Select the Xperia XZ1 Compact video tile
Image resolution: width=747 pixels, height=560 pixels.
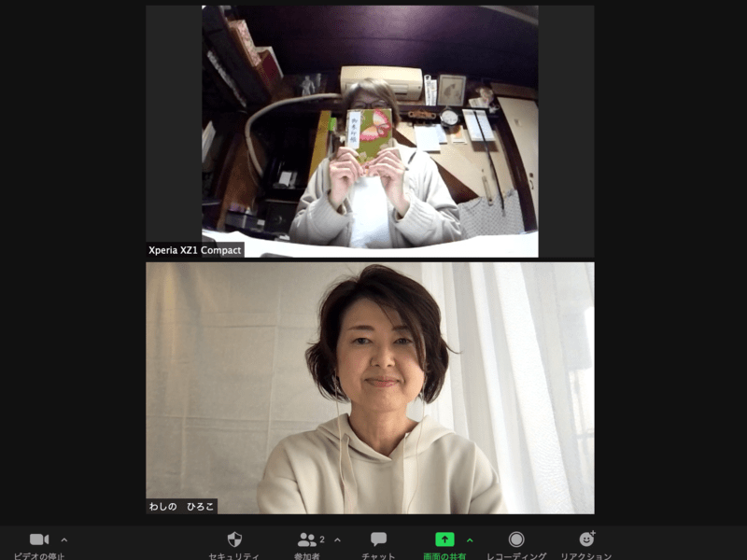pyautogui.click(x=370, y=131)
